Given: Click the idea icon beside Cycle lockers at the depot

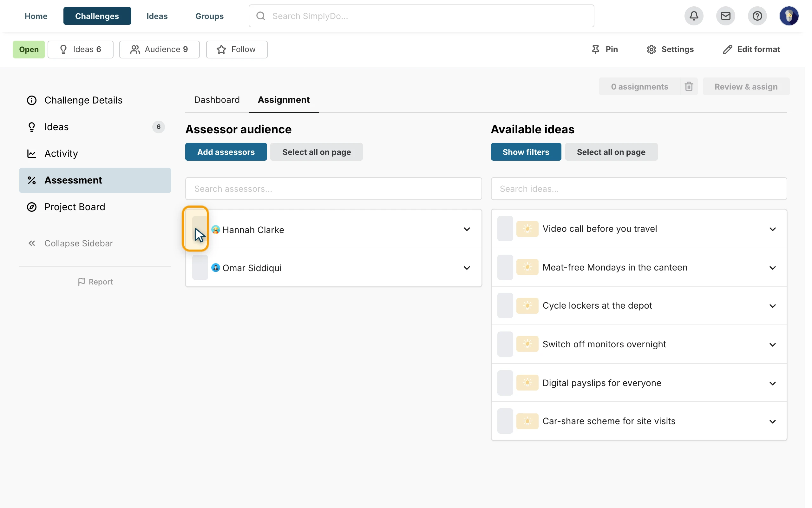Looking at the screenshot, I should 527,306.
